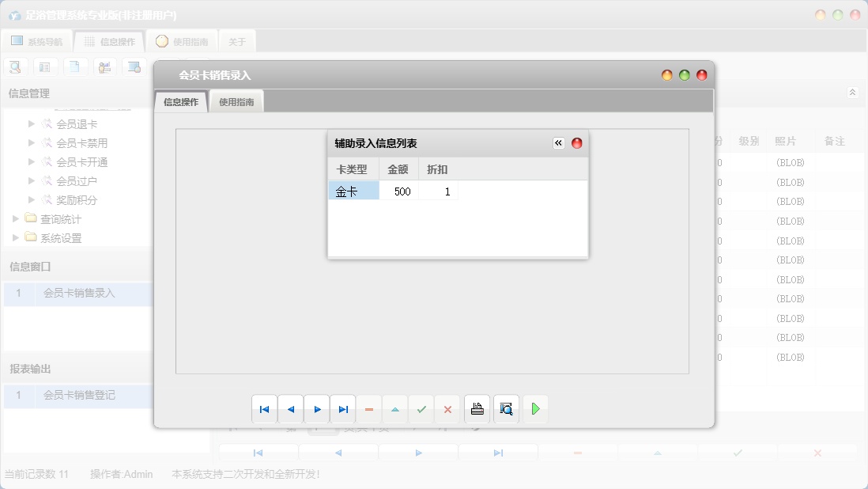Click the print icon in dialog toolbar
The width and height of the screenshot is (868, 489).
[477, 409]
